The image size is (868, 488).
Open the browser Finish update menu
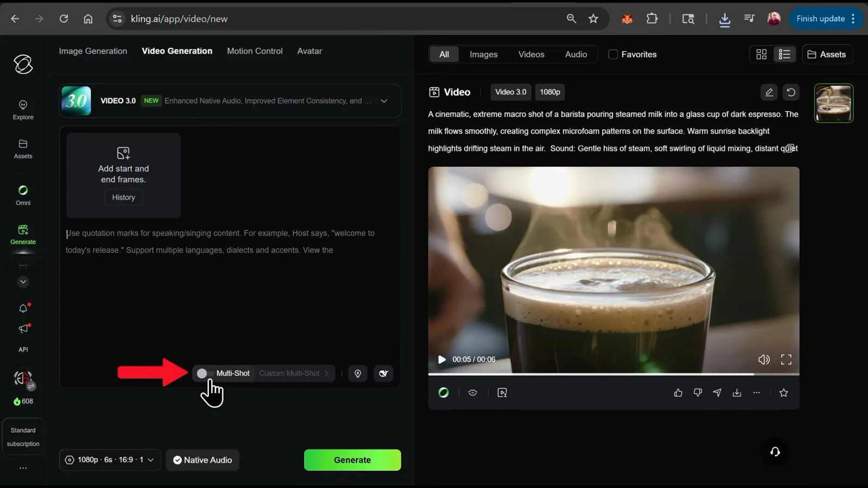pos(825,18)
